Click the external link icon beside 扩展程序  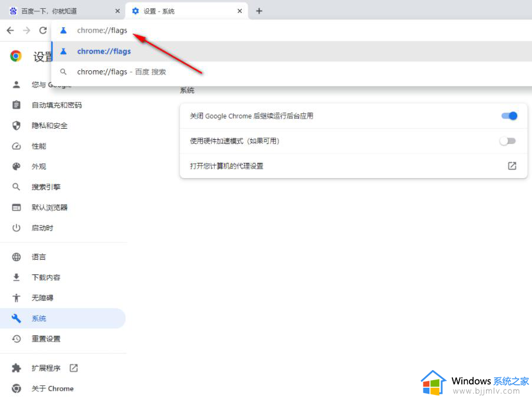pos(74,368)
